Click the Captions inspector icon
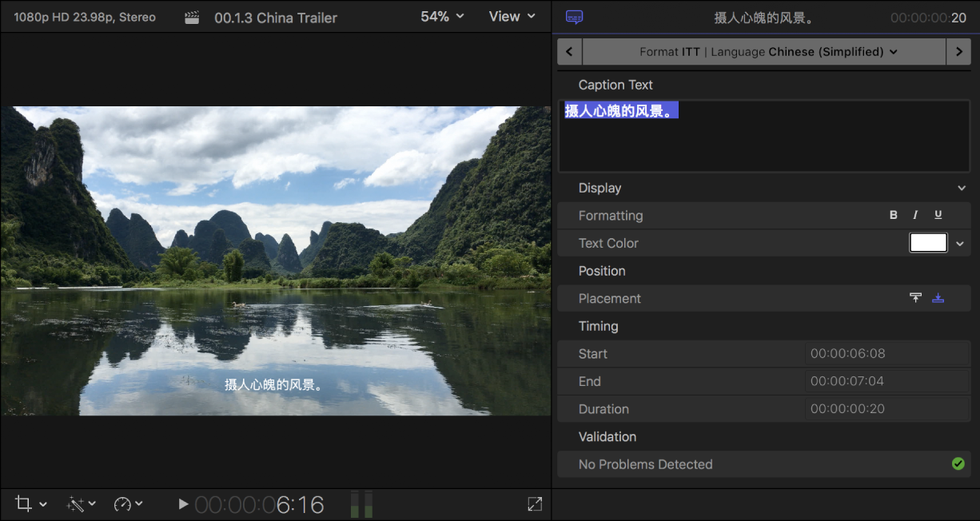 [x=574, y=17]
